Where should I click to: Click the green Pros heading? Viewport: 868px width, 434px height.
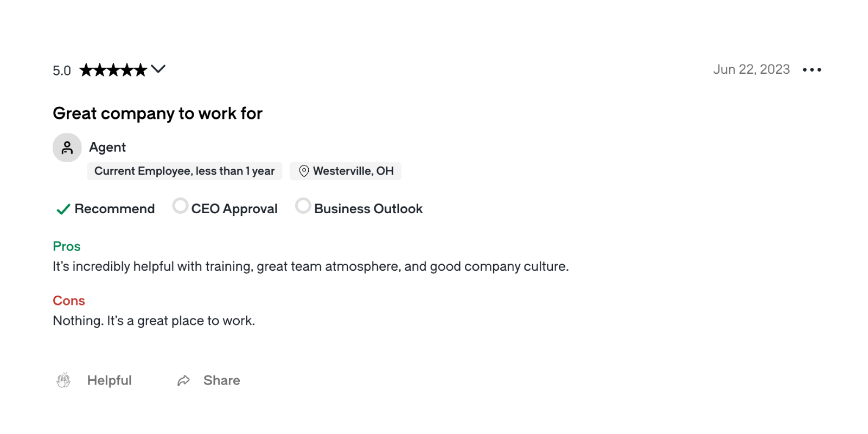[x=67, y=246]
